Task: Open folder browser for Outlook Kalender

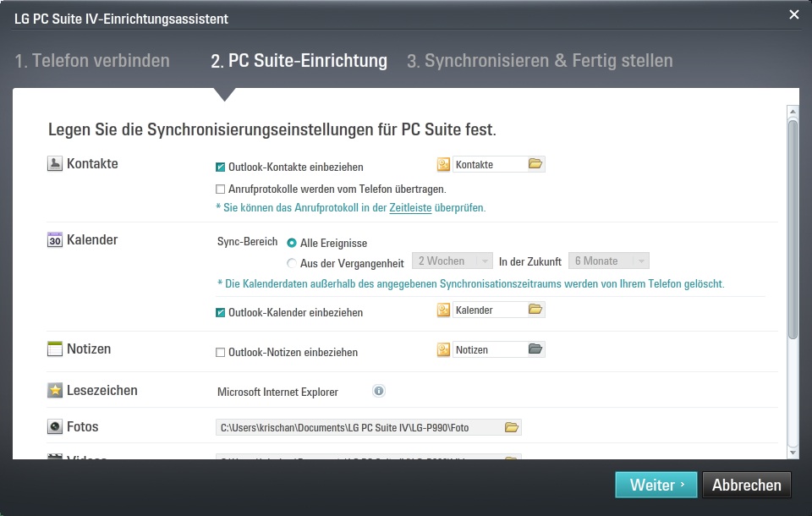Action: point(535,310)
